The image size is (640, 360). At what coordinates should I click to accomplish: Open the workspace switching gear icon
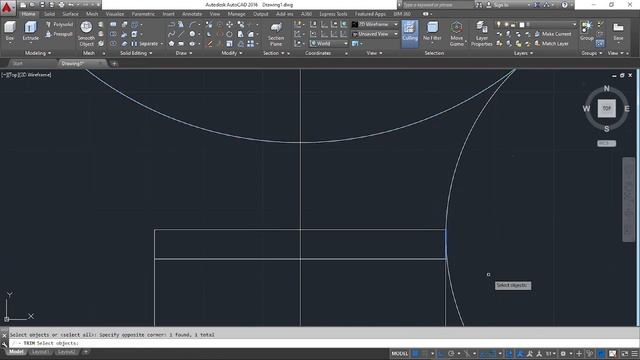coord(563,353)
